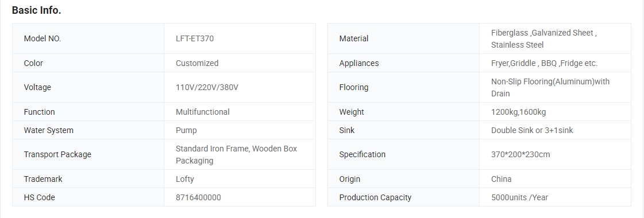Click the Customized color value

[197, 63]
